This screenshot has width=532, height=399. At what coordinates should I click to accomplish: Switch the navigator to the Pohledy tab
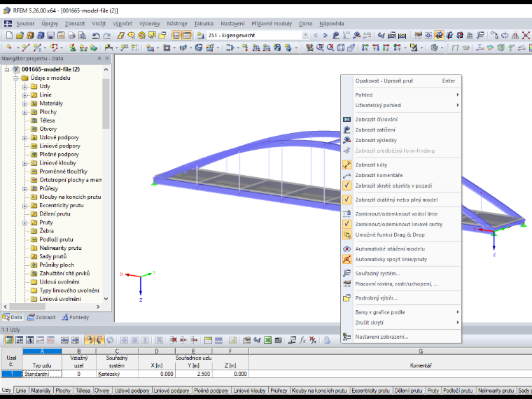(x=76, y=318)
